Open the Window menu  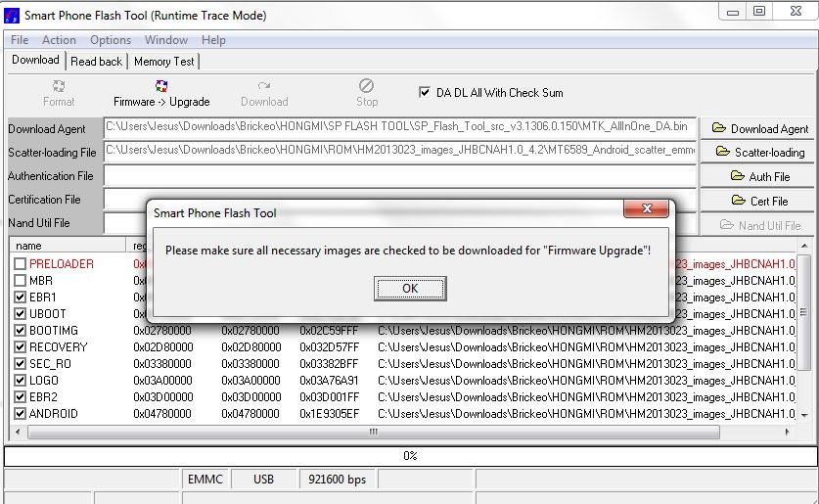[x=166, y=40]
